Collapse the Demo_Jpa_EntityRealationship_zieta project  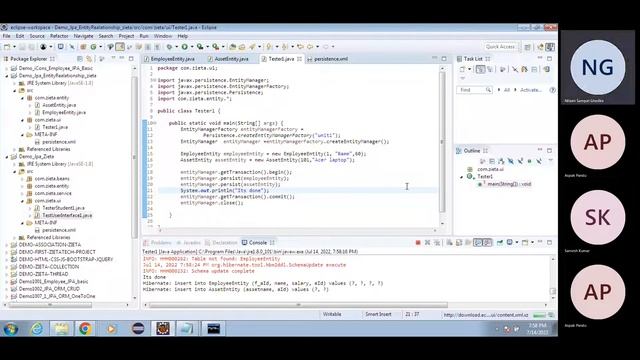click(7, 76)
